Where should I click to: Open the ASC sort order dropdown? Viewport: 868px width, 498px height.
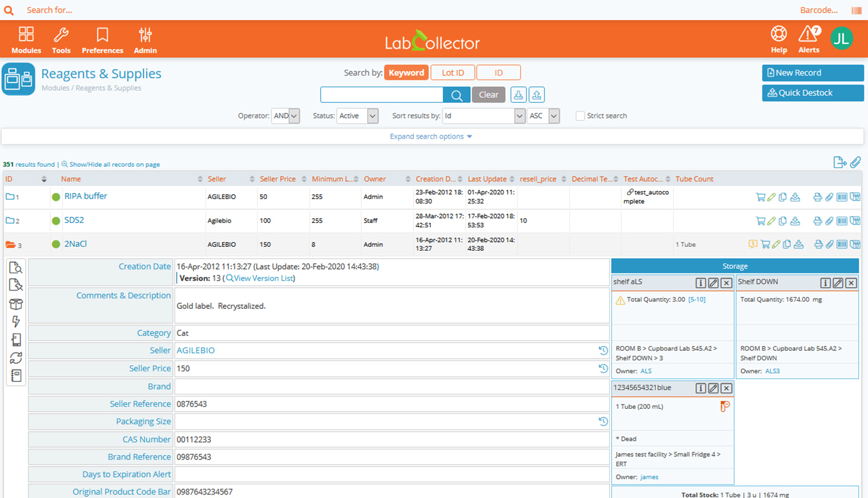point(543,116)
